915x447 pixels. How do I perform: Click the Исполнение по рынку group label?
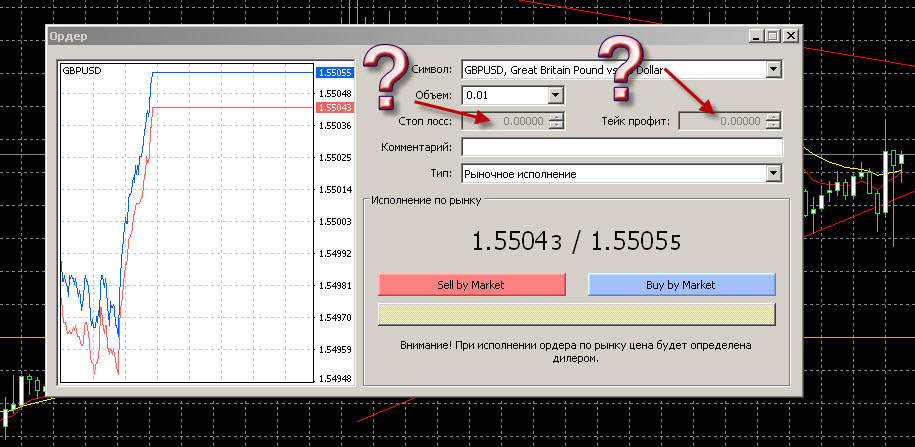pos(427,201)
